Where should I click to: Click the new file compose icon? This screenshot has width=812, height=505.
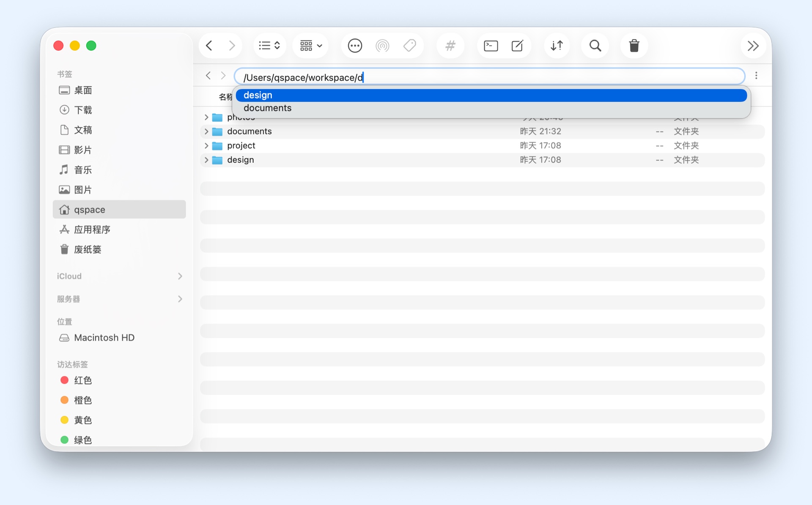click(517, 46)
